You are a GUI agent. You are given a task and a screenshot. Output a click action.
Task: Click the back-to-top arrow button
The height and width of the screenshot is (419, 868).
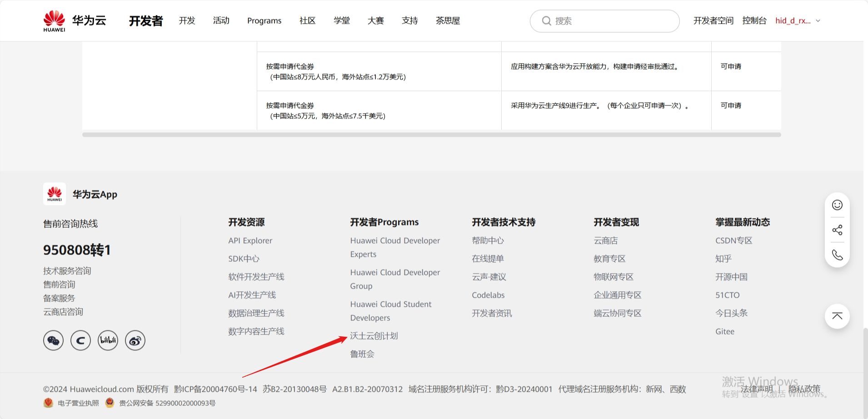[837, 316]
